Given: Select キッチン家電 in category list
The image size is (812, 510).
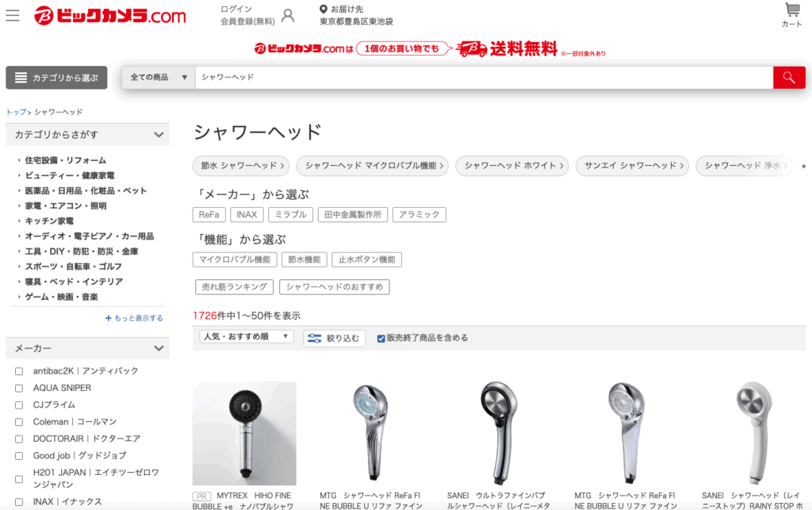Looking at the screenshot, I should click(49, 221).
